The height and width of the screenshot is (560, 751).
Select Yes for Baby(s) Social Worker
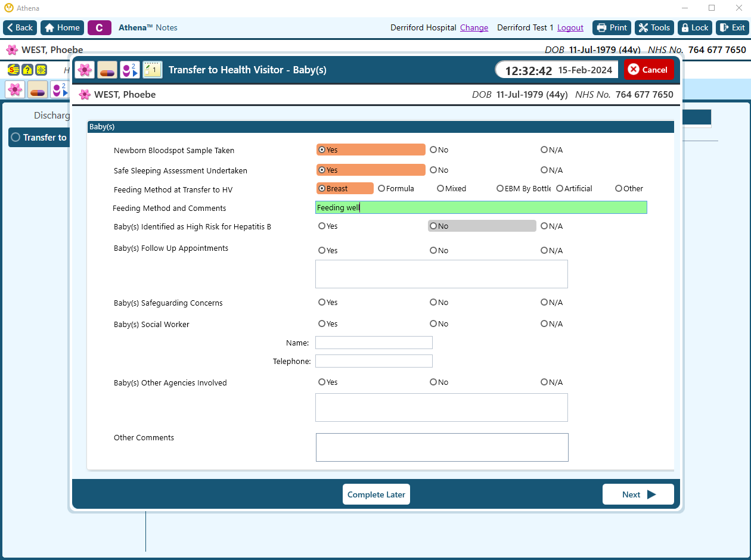[328, 324]
